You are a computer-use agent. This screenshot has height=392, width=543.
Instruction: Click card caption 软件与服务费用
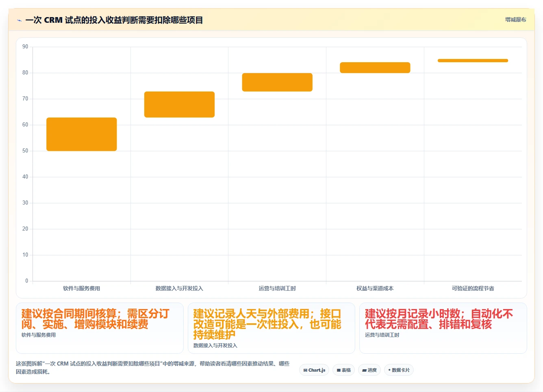39,335
